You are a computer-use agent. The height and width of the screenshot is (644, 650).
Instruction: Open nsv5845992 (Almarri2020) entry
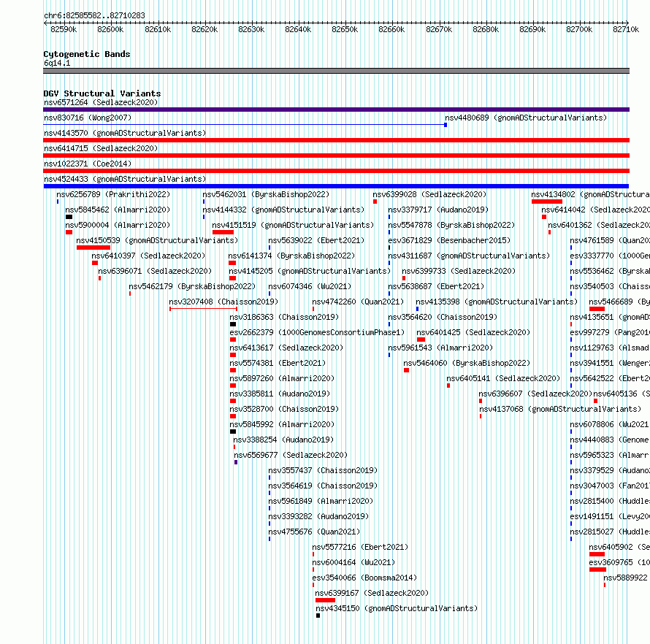[x=282, y=424]
